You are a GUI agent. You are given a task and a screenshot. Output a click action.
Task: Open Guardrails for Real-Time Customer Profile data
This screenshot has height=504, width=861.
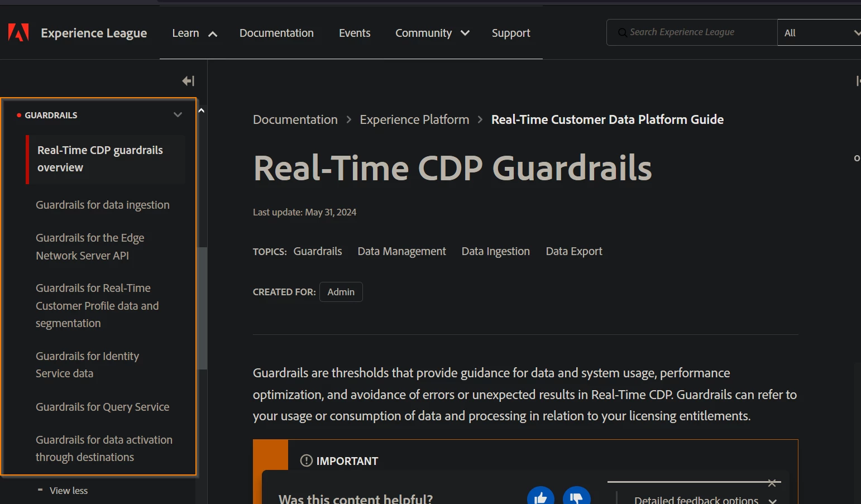pos(97,306)
